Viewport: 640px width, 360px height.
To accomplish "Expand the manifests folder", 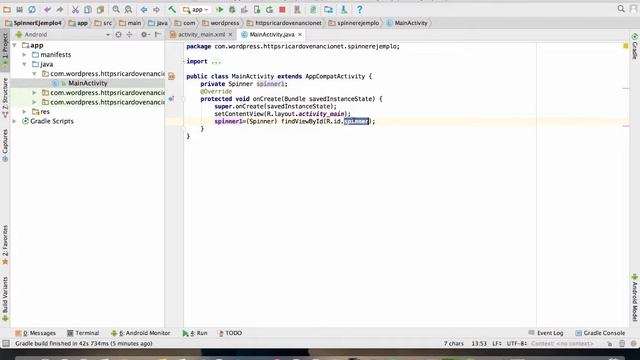I will coord(24,55).
